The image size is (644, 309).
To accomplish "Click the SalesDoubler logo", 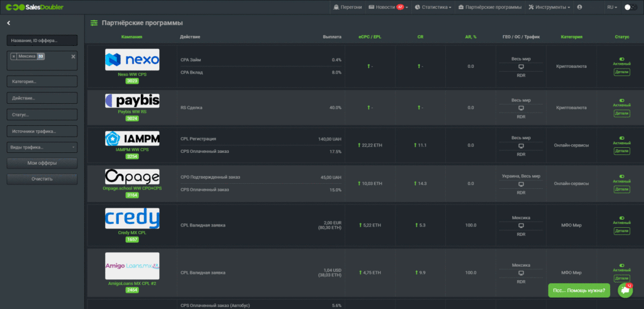I will pos(32,7).
